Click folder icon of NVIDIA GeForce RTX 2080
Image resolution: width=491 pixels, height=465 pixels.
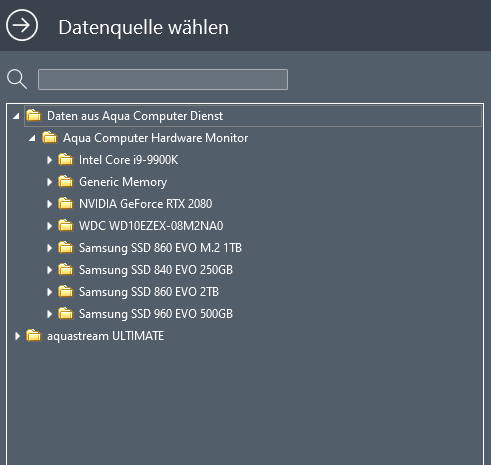coord(66,203)
